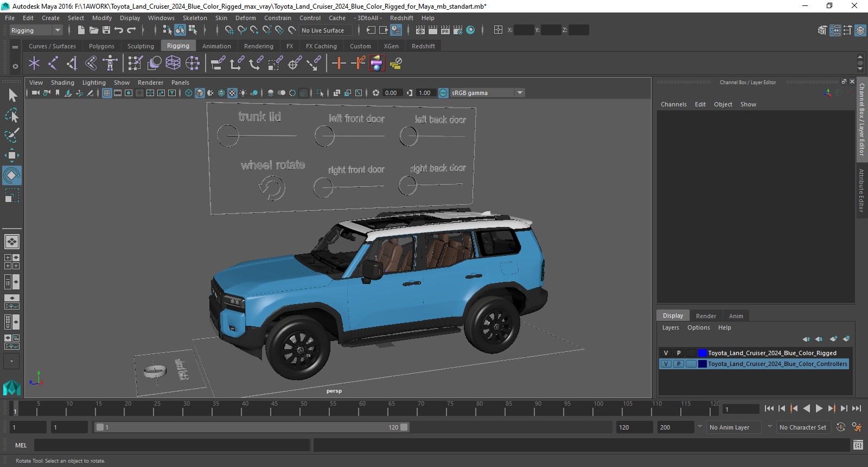Expand the toolbox layout options arrow
The width and height of the screenshot is (868, 467).
pos(11,361)
